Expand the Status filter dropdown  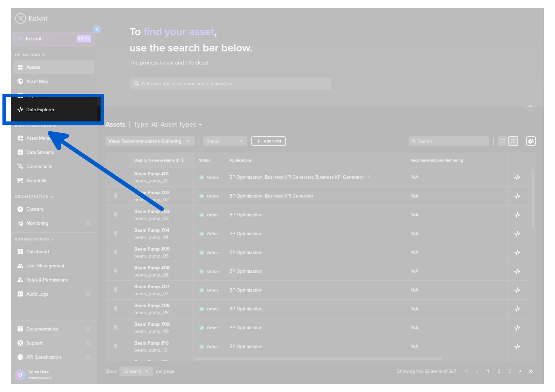click(225, 141)
